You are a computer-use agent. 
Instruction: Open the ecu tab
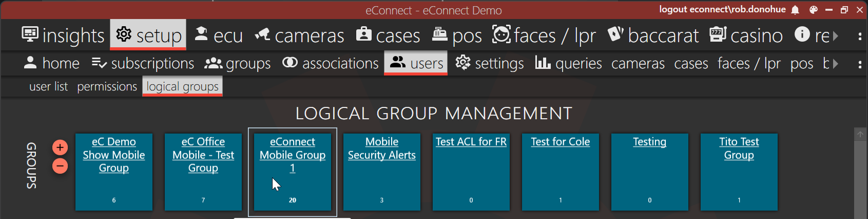[219, 35]
